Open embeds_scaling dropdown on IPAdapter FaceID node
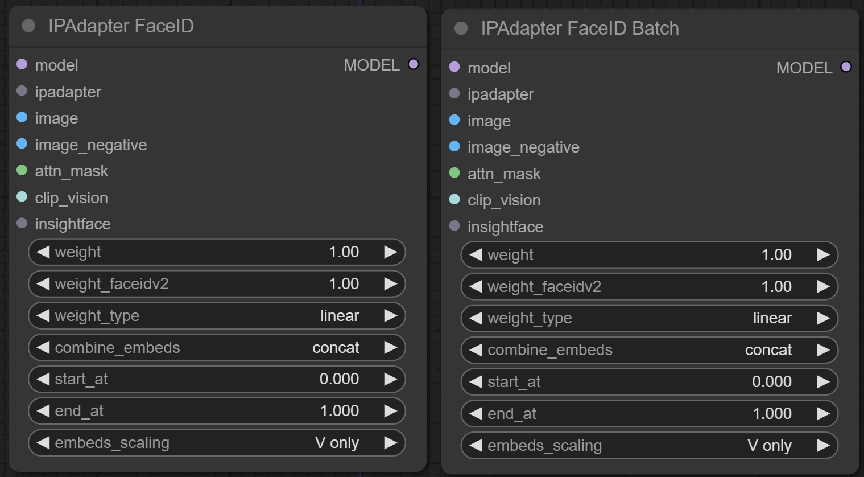 tap(217, 442)
